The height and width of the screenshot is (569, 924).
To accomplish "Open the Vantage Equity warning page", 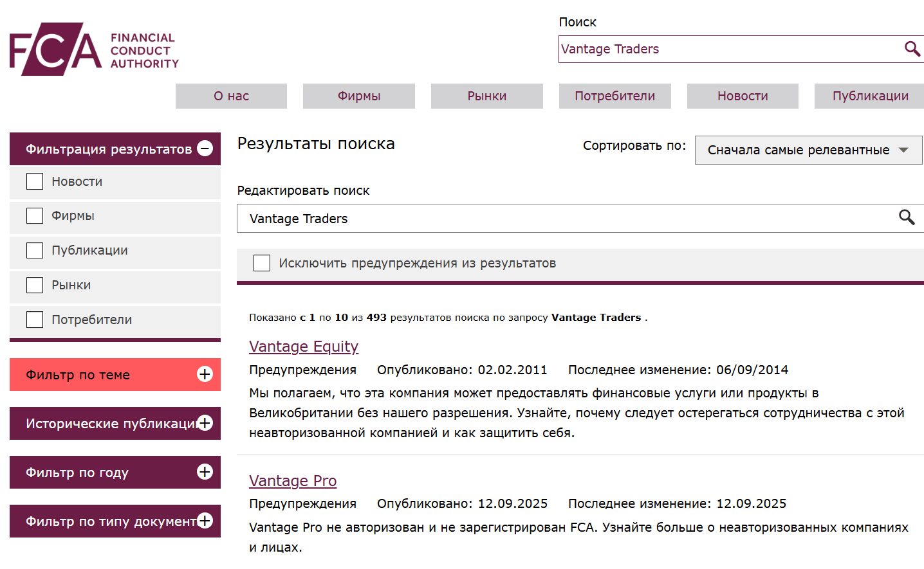I will [x=304, y=346].
